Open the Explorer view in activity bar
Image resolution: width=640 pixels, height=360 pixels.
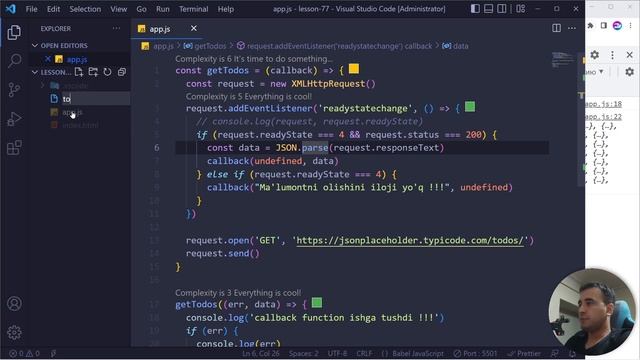(x=14, y=32)
